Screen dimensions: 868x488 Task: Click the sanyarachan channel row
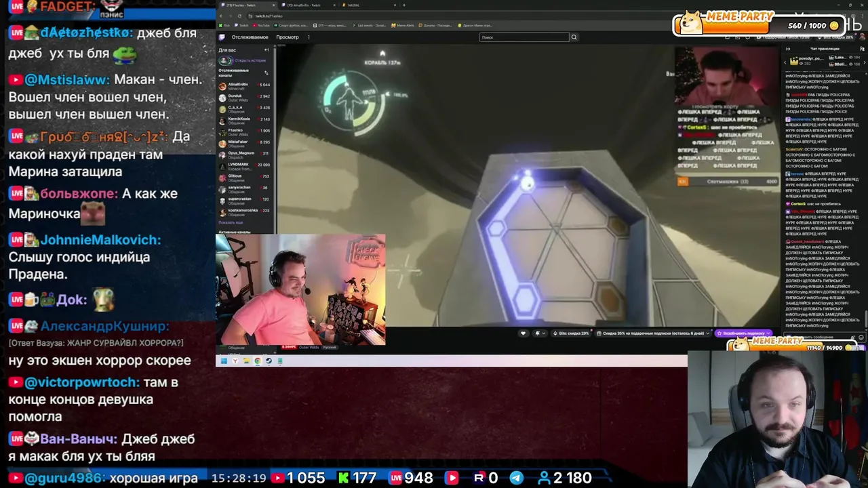coord(244,189)
